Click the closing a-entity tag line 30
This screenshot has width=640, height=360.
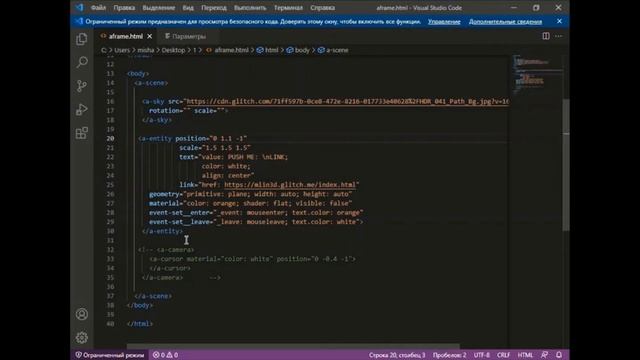pyautogui.click(x=162, y=231)
